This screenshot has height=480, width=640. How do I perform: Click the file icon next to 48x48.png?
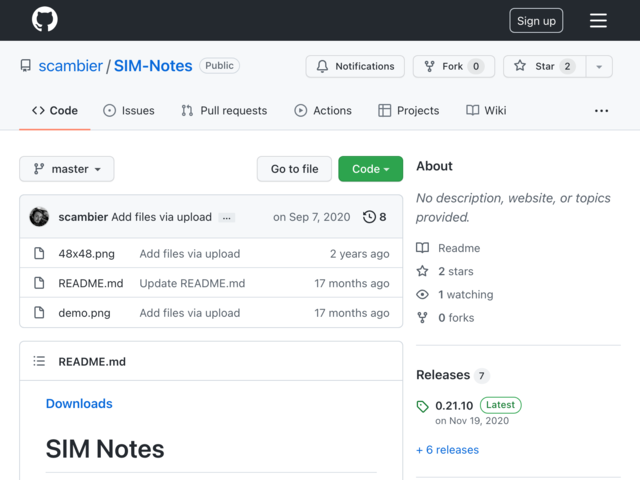[x=39, y=253]
